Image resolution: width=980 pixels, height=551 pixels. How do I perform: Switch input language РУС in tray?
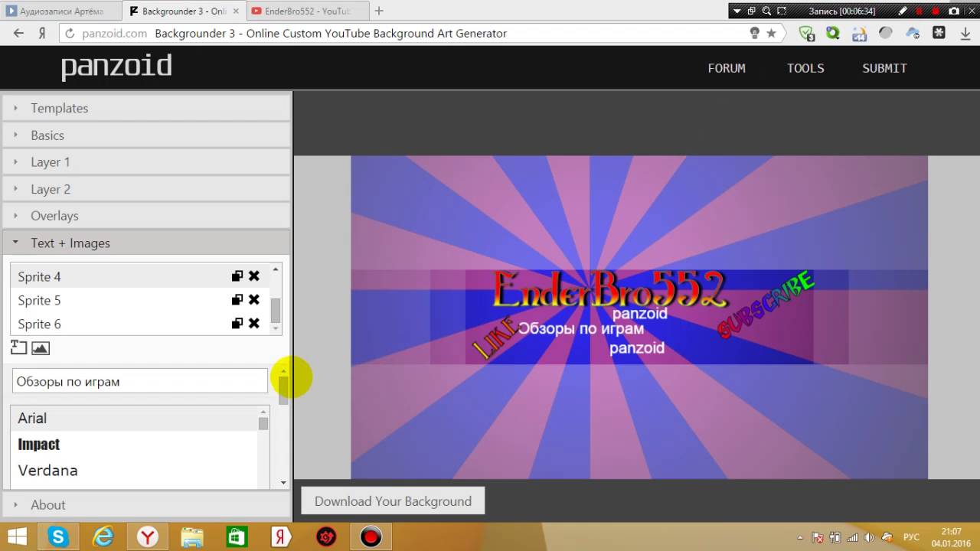coord(911,537)
